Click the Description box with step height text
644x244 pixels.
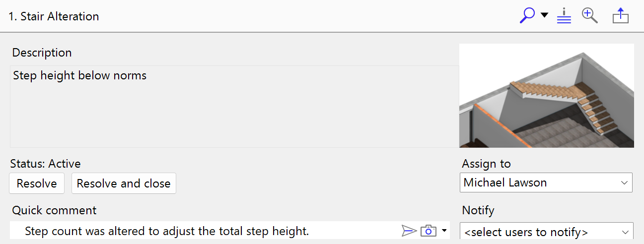234,106
